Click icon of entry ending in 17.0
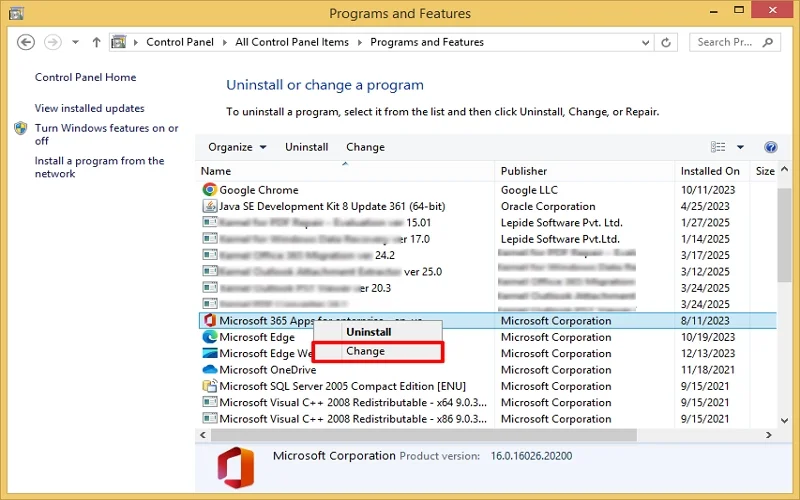 click(209, 238)
